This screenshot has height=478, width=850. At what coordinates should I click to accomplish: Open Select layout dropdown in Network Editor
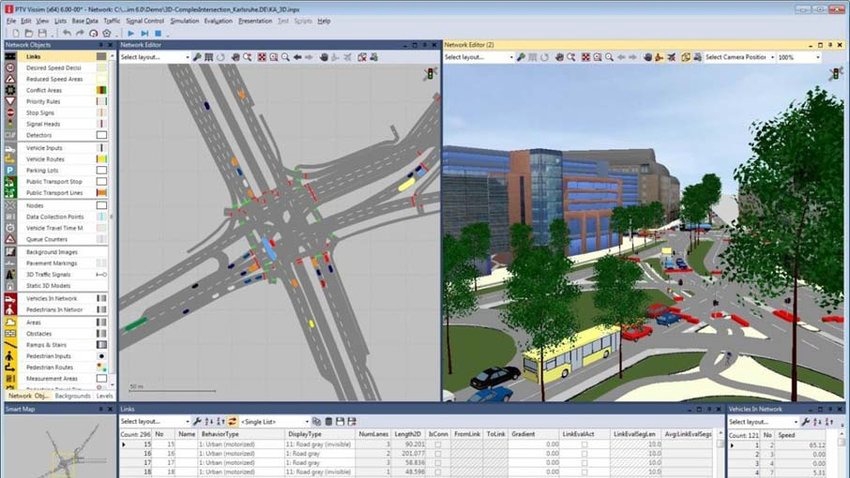[154, 57]
